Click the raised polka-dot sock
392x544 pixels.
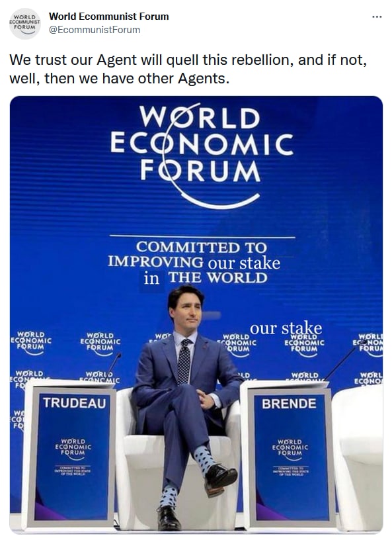pos(204,459)
